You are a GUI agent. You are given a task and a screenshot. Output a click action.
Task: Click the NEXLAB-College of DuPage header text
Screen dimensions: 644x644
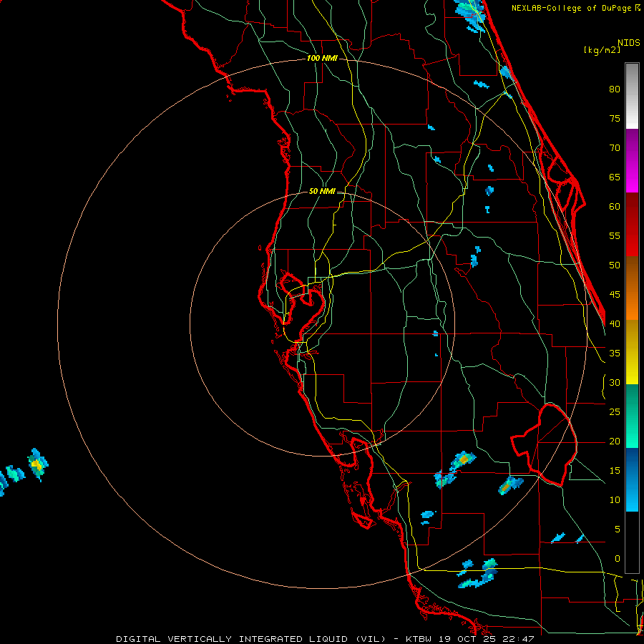pyautogui.click(x=572, y=8)
